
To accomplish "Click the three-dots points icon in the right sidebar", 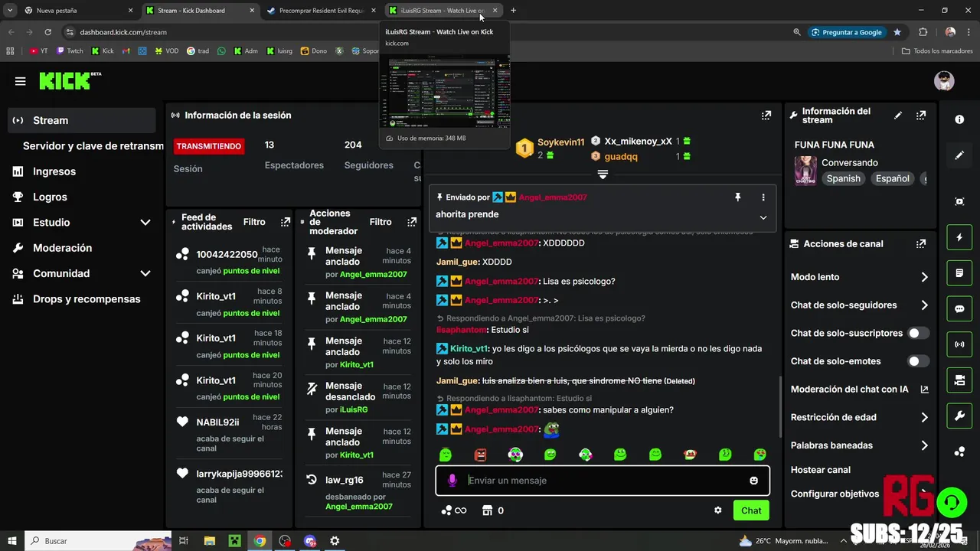I will [x=959, y=452].
